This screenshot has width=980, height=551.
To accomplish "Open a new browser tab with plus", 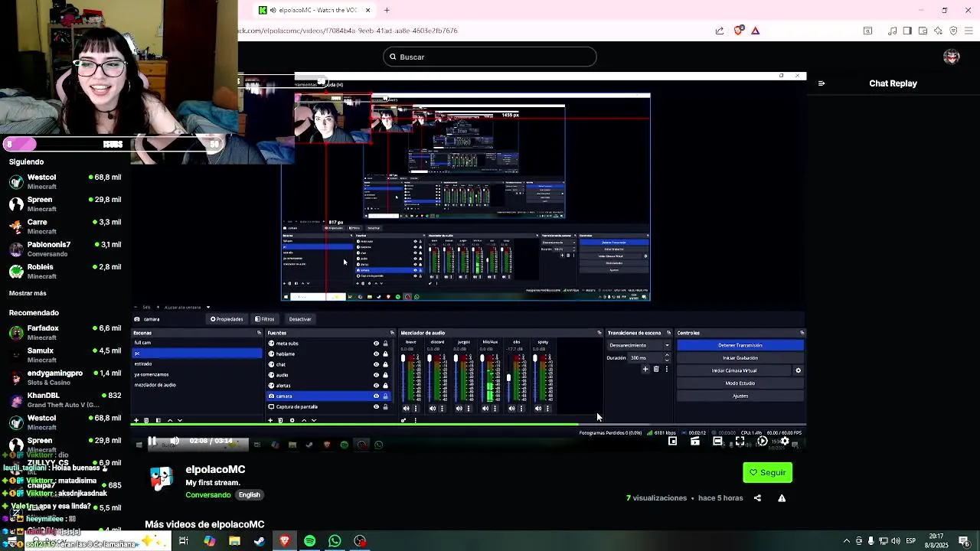I will pos(387,10).
